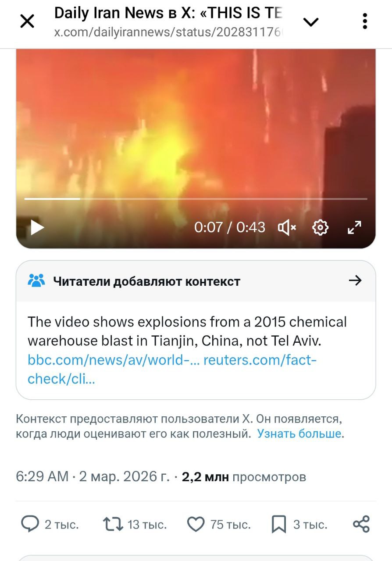
Task: Toggle the muted speaker icon
Action: pos(287,227)
